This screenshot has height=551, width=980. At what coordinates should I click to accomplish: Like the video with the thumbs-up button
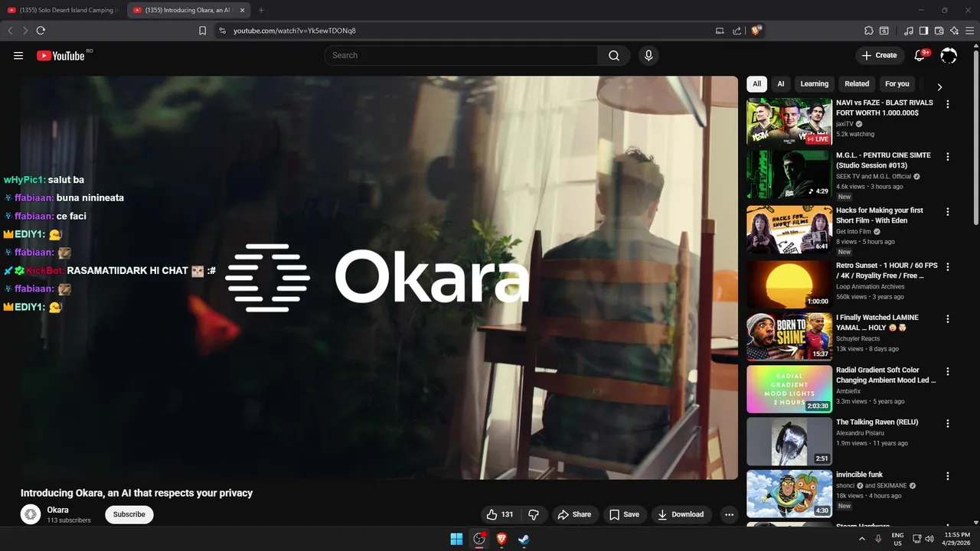[x=499, y=514]
